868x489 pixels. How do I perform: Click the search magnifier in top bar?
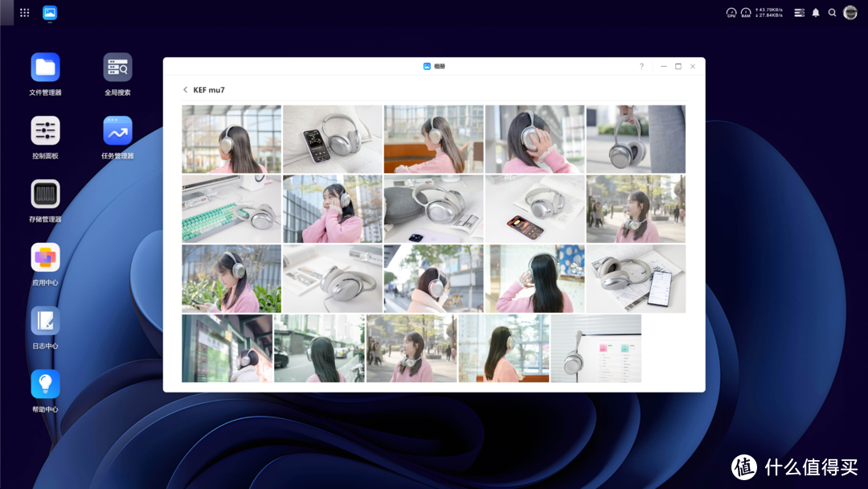click(x=833, y=13)
